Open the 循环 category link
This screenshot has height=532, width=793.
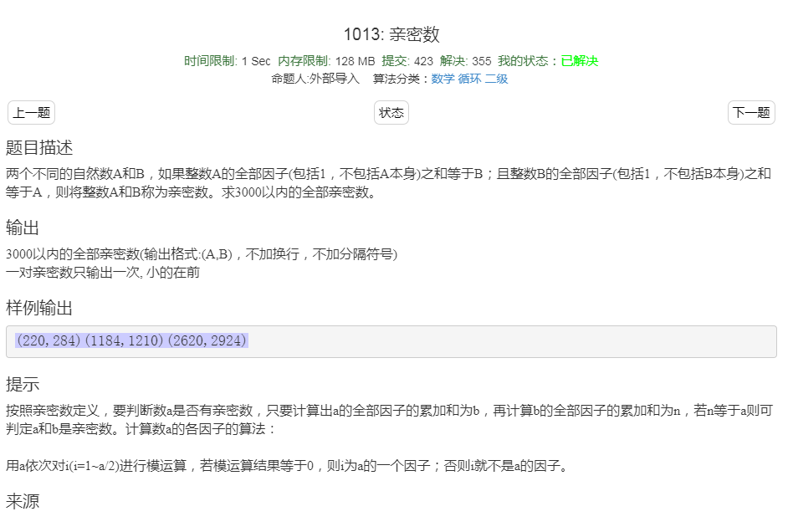tap(470, 79)
